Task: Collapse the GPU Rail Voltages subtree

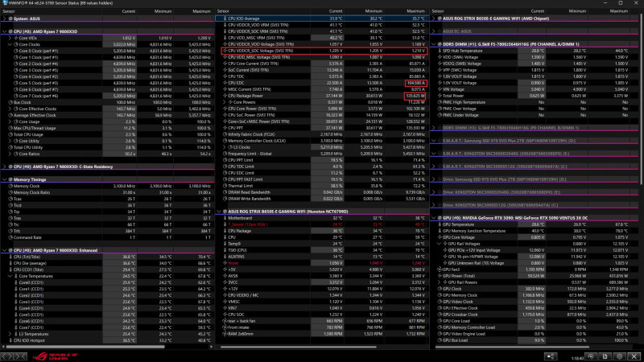Action: pos(439,244)
